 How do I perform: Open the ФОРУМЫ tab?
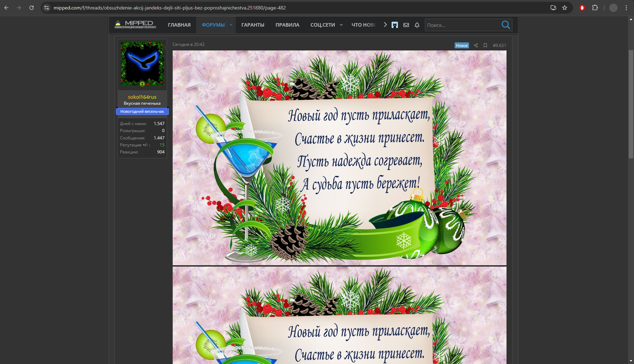213,25
